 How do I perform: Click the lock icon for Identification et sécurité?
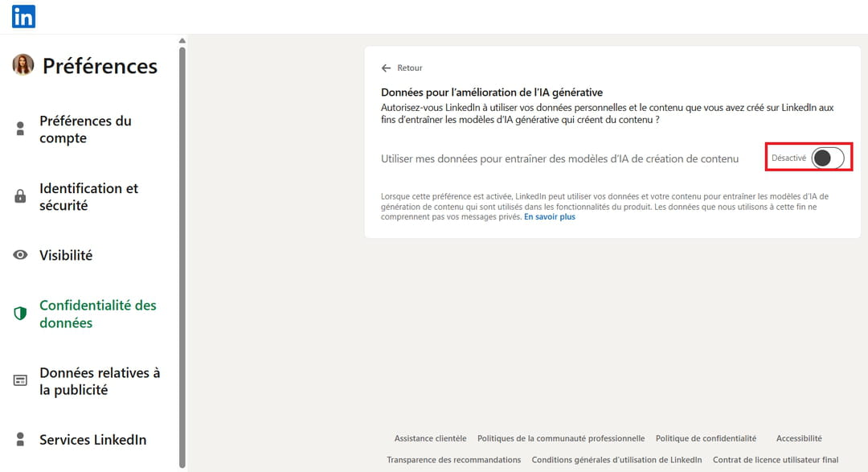point(21,196)
